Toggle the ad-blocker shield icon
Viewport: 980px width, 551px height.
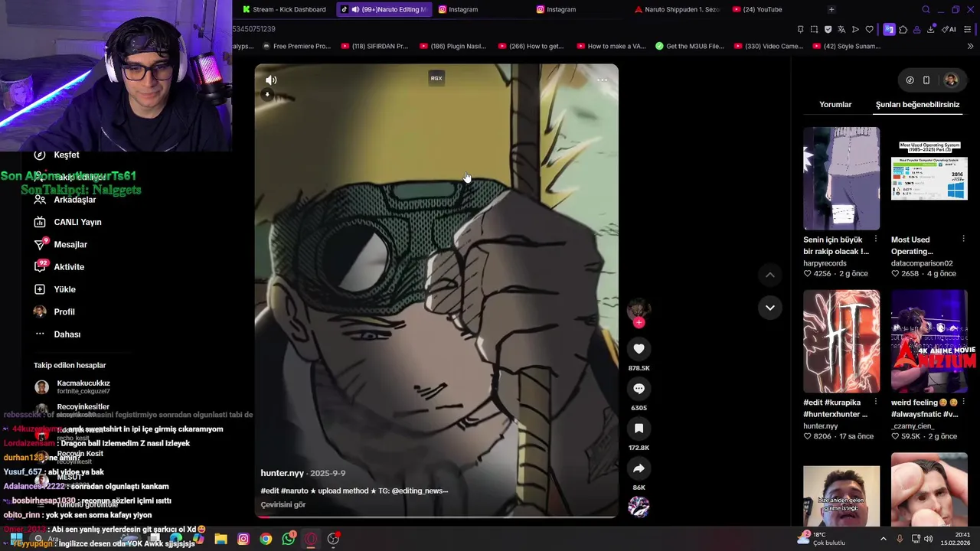tap(828, 29)
